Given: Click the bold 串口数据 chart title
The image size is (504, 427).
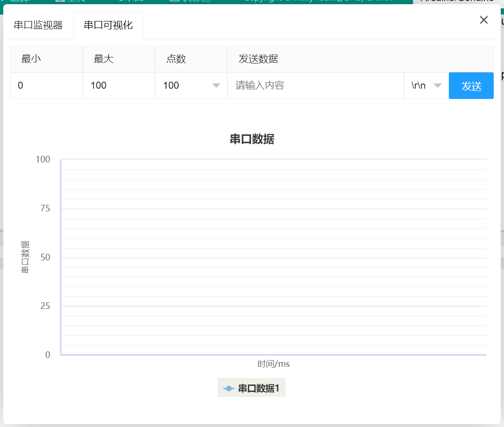Looking at the screenshot, I should click(x=252, y=139).
